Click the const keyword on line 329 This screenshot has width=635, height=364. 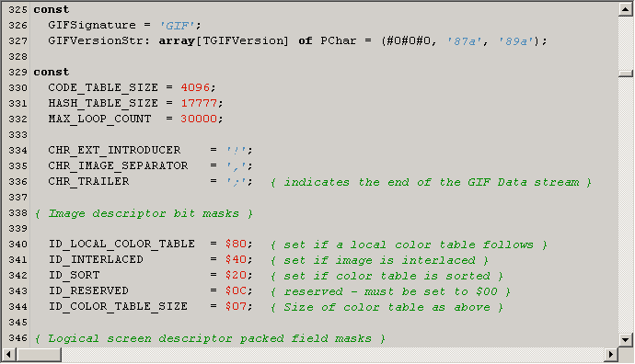coord(52,72)
